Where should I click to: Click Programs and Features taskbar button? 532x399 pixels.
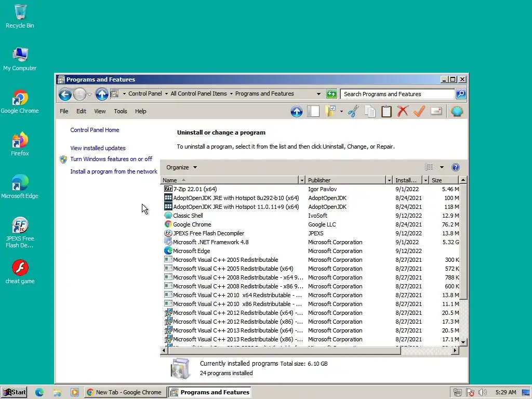(x=210, y=392)
